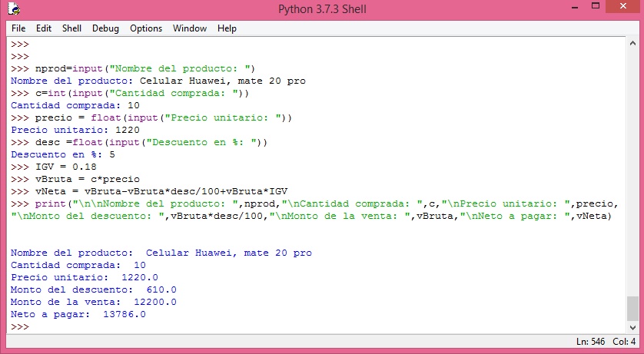The image size is (644, 354).
Task: Close the Python Shell window
Action: point(623,6)
